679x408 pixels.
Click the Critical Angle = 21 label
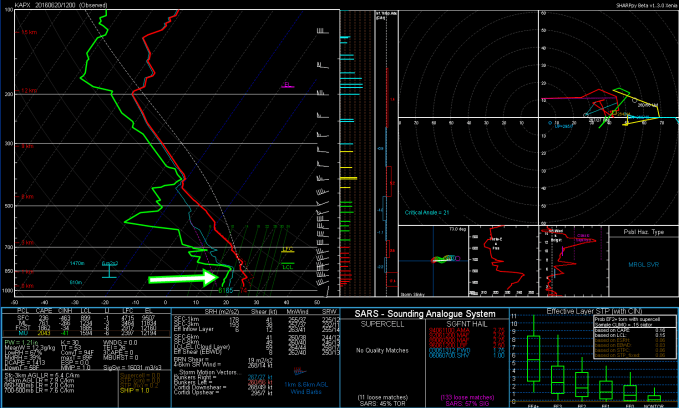(x=427, y=213)
